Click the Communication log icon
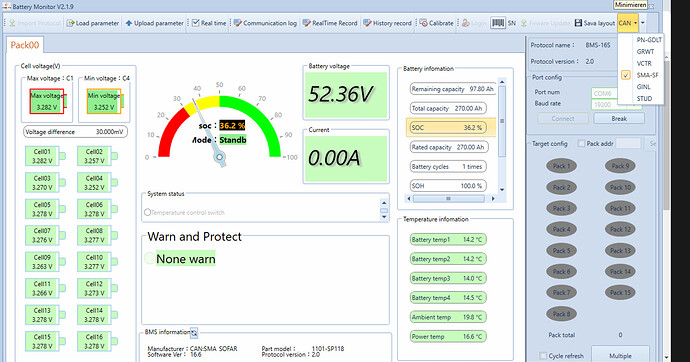This screenshot has height=362, width=690. (238, 23)
